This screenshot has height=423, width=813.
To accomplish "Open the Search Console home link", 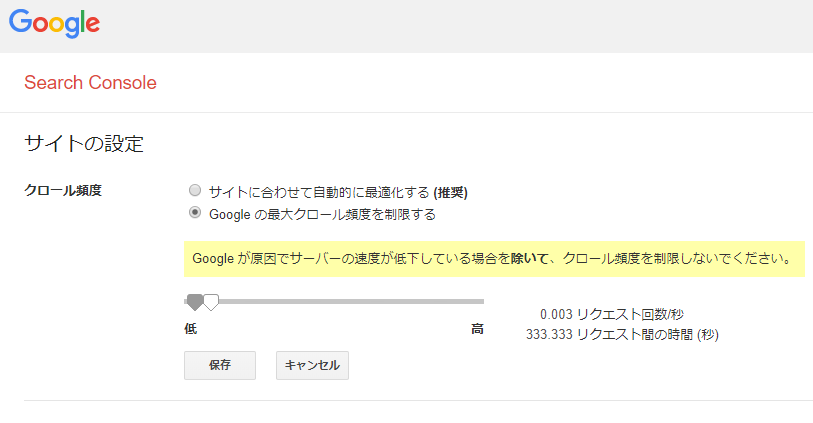I will point(90,82).
